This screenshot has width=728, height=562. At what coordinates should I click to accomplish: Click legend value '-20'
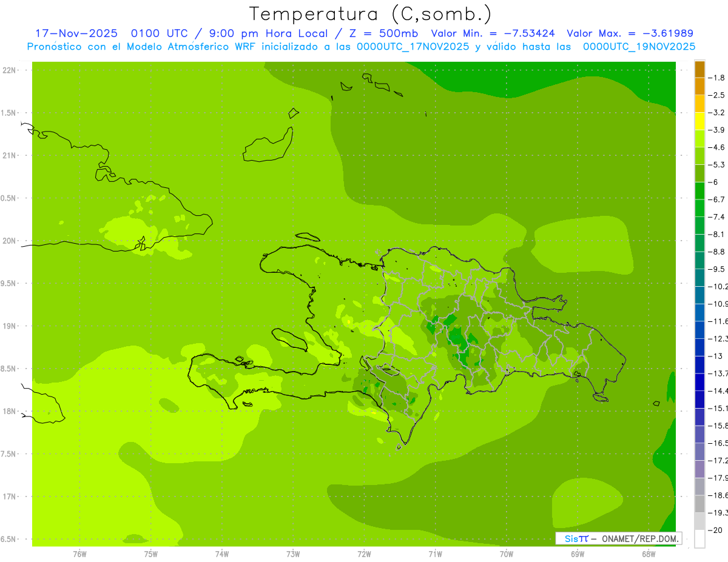[x=716, y=530]
